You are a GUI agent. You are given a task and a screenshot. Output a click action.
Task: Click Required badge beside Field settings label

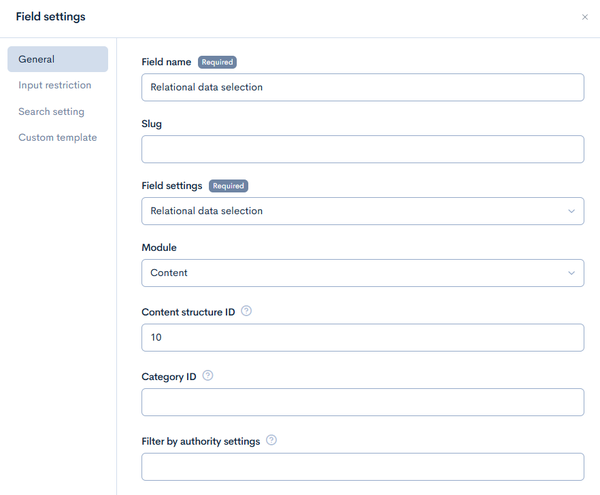pos(228,186)
